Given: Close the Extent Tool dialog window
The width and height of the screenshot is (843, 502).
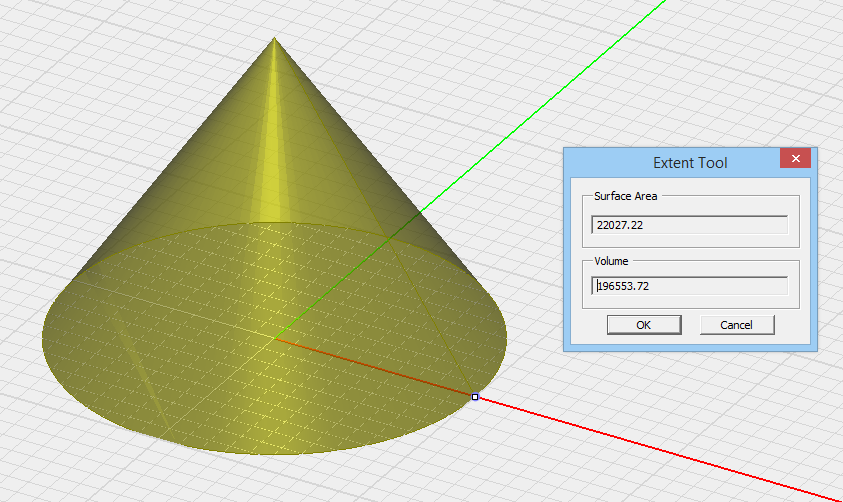Looking at the screenshot, I should [x=795, y=160].
